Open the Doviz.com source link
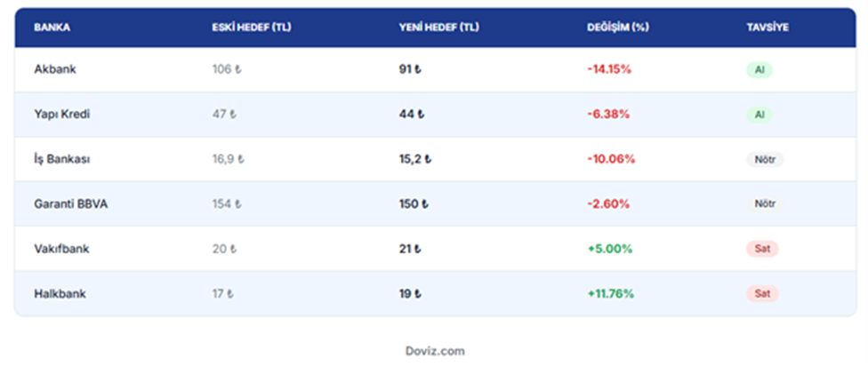868x367 pixels. click(434, 351)
